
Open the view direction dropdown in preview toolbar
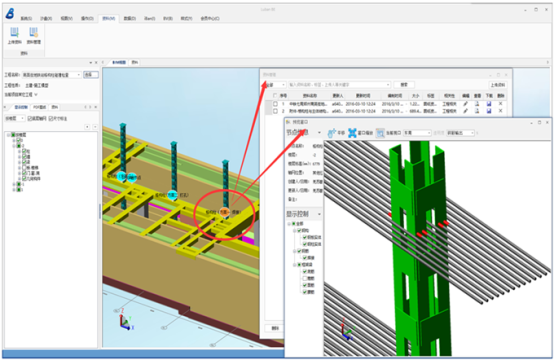click(x=417, y=133)
